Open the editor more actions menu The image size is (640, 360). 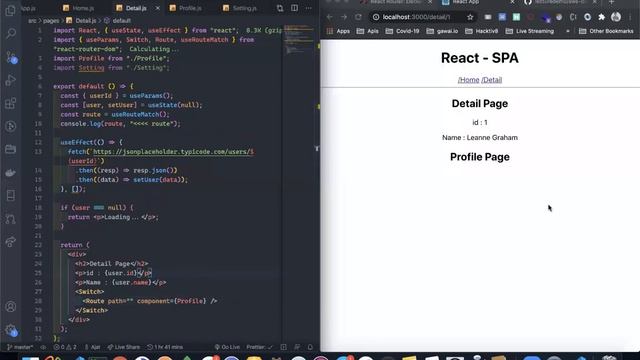309,8
